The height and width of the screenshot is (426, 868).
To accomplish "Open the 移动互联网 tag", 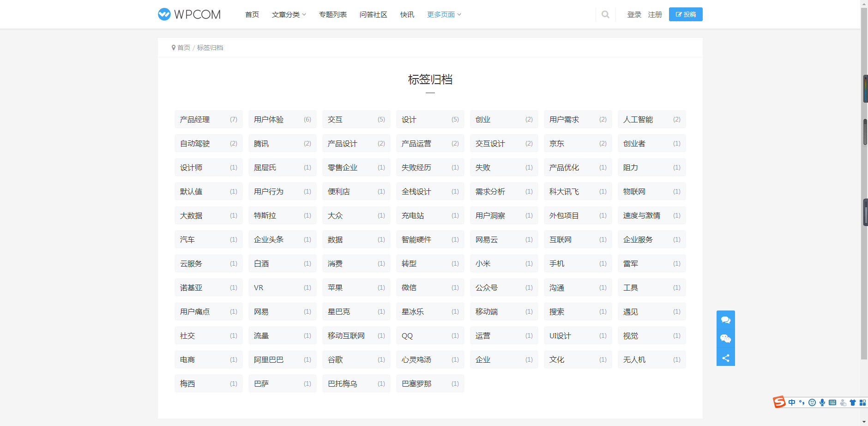I will (356, 335).
